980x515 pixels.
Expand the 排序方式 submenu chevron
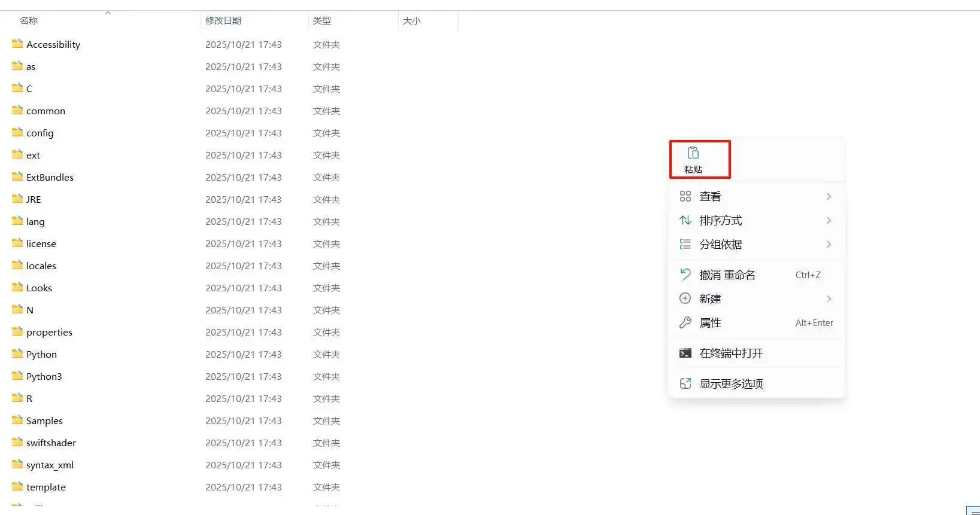[x=829, y=221]
